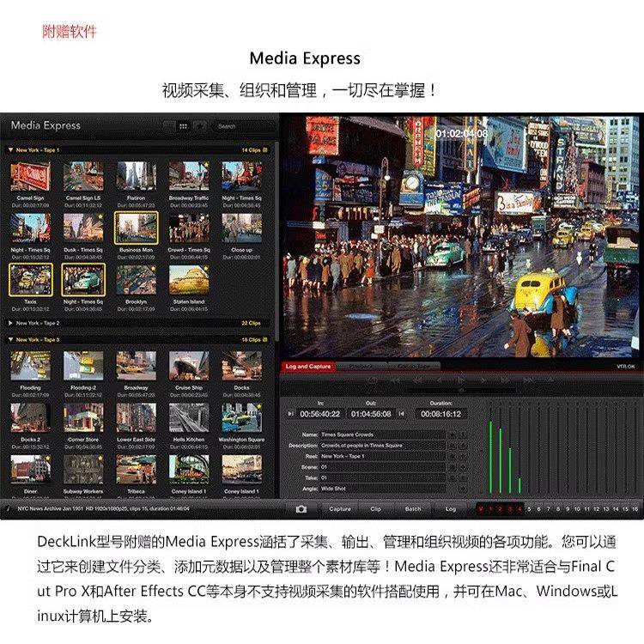Click the favorite star on Broadway Traffic

coord(207,165)
